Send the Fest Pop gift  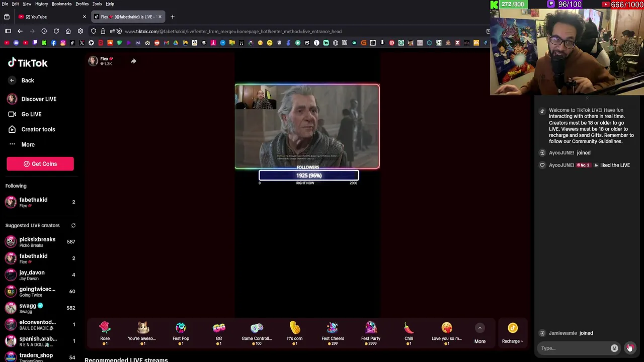point(181,333)
